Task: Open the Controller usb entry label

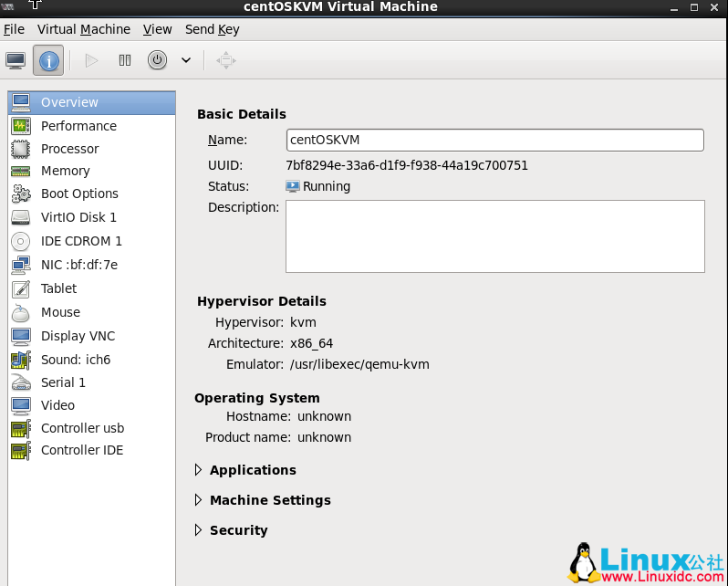Action: tap(83, 428)
